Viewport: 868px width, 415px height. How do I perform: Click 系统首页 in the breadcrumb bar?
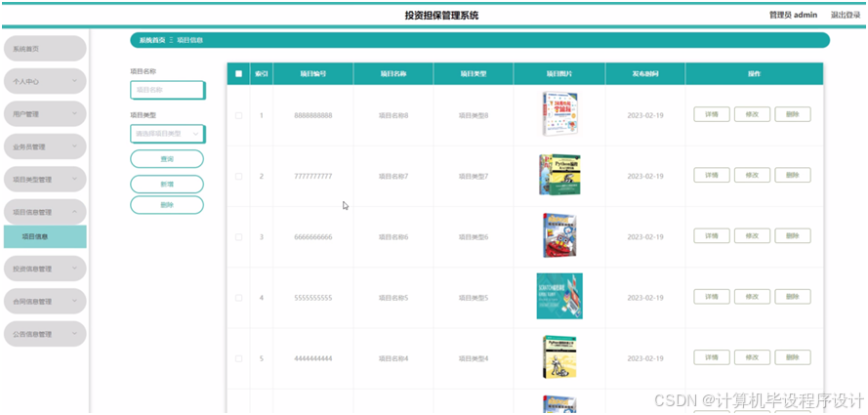point(151,40)
